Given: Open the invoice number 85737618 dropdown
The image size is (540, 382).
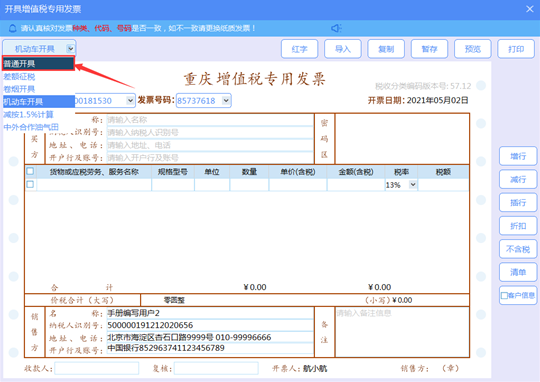Looking at the screenshot, I should (226, 101).
